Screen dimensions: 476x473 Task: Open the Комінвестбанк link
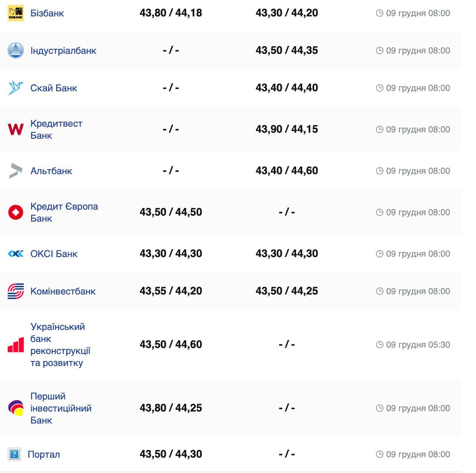point(63,291)
